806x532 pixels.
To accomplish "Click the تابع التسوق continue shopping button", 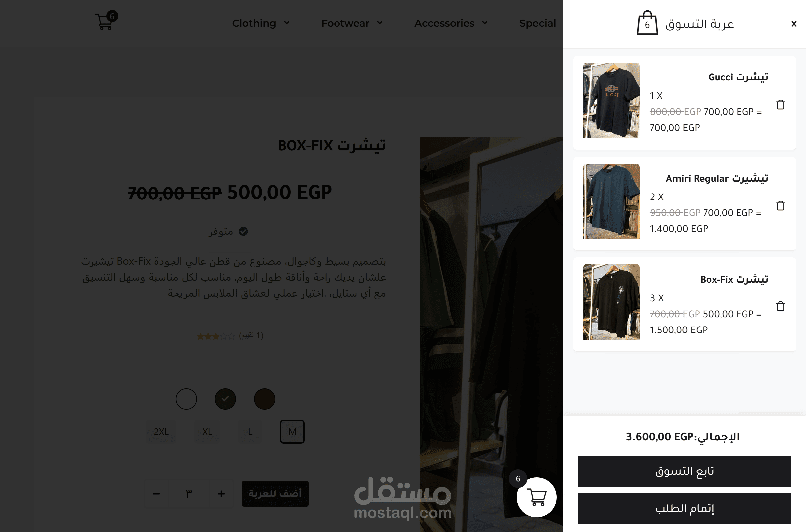I will (x=684, y=471).
